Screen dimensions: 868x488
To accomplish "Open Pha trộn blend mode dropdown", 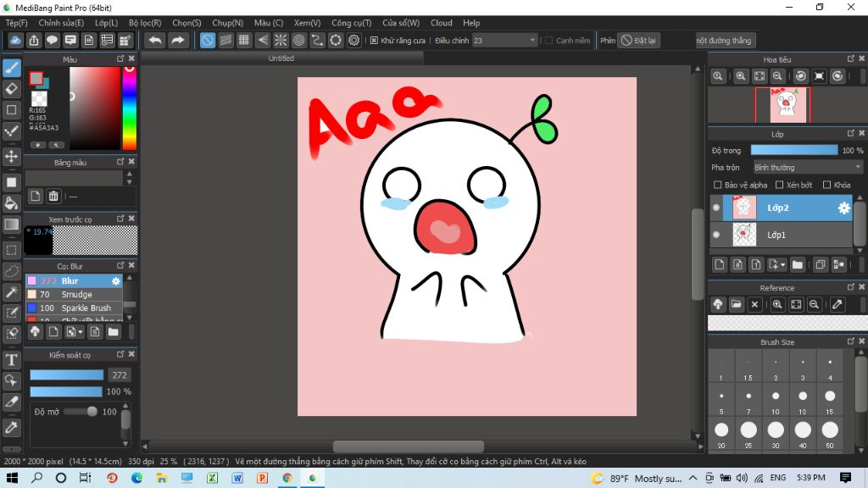I will pos(808,167).
